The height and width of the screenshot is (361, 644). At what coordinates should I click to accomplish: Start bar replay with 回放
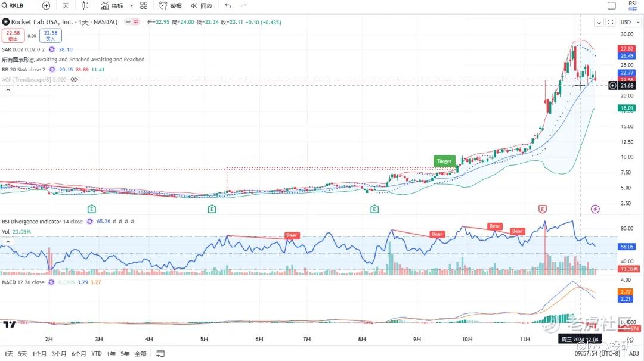(x=202, y=5)
